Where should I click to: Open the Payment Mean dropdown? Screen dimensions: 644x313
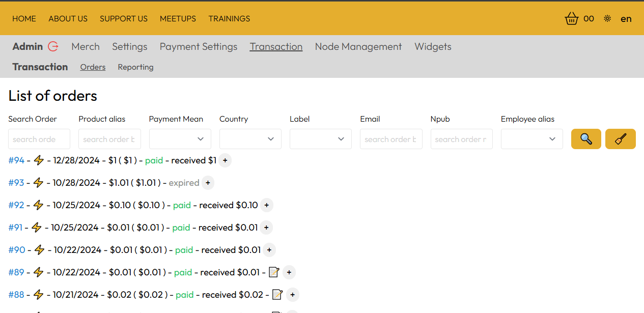[180, 139]
